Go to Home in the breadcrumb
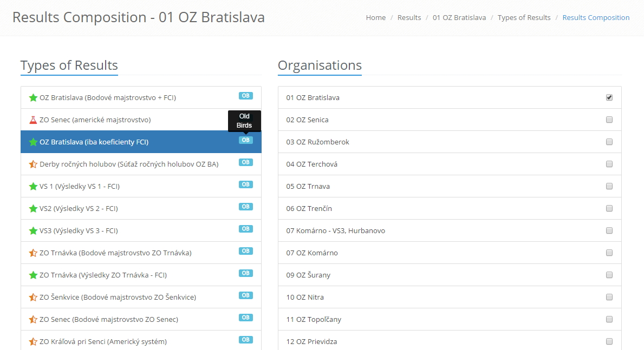 pyautogui.click(x=375, y=18)
